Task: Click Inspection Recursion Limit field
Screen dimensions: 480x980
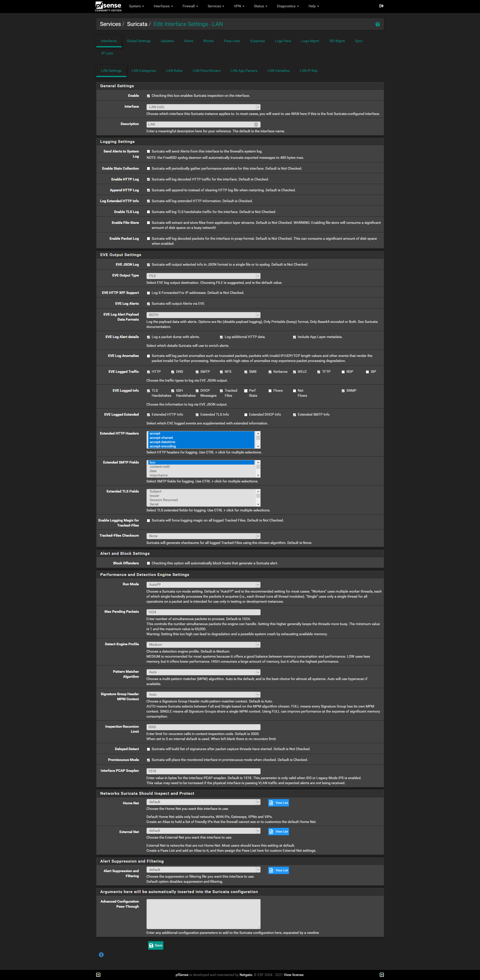Action: click(x=203, y=727)
